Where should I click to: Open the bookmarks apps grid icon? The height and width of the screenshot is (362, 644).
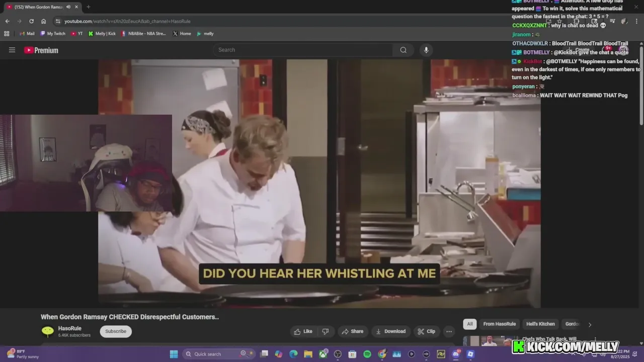7,34
